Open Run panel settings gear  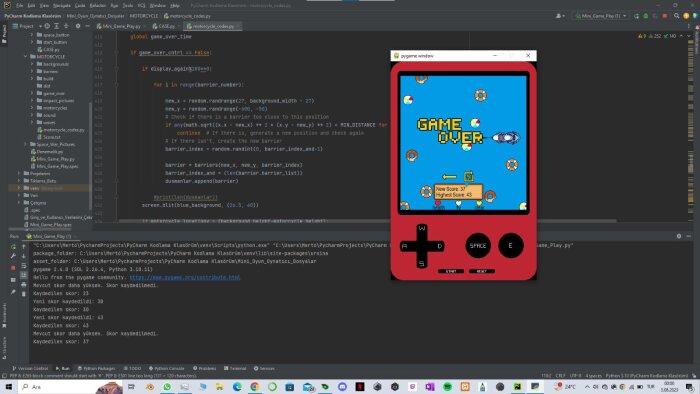[679, 236]
